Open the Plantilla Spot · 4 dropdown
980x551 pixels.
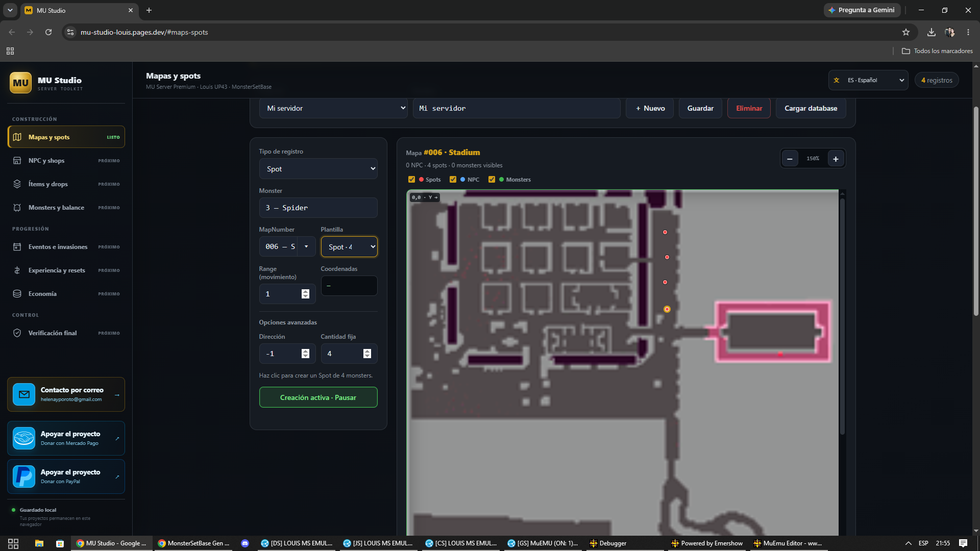click(x=349, y=247)
